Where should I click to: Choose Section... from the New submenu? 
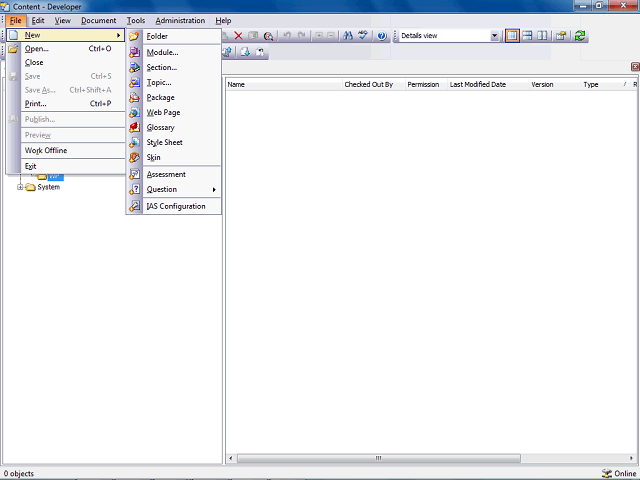click(x=174, y=67)
